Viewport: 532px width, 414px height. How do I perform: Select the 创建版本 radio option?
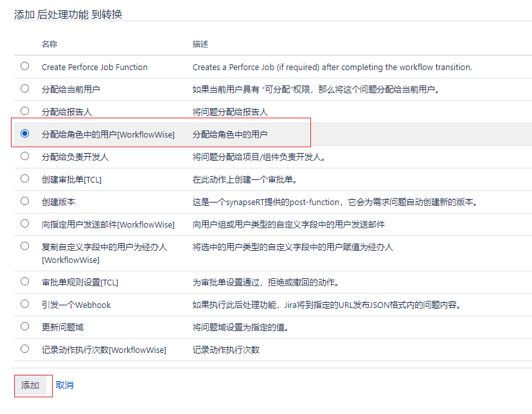coord(24,201)
